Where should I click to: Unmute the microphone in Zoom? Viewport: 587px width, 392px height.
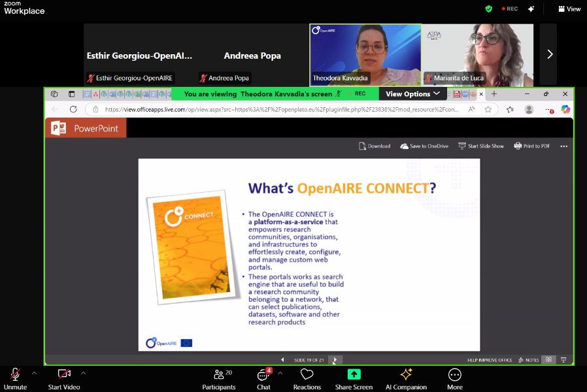click(x=15, y=379)
